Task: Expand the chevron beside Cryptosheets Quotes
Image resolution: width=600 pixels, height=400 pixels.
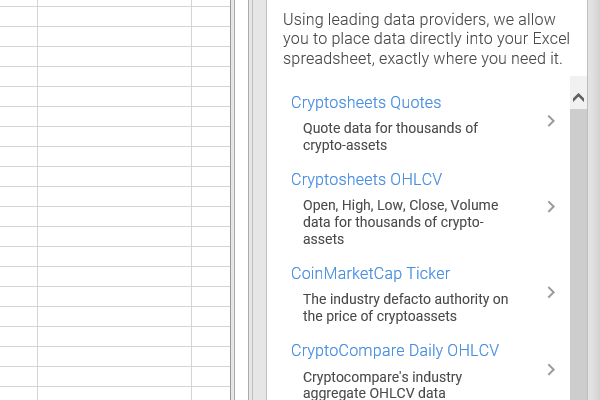Action: 551,121
